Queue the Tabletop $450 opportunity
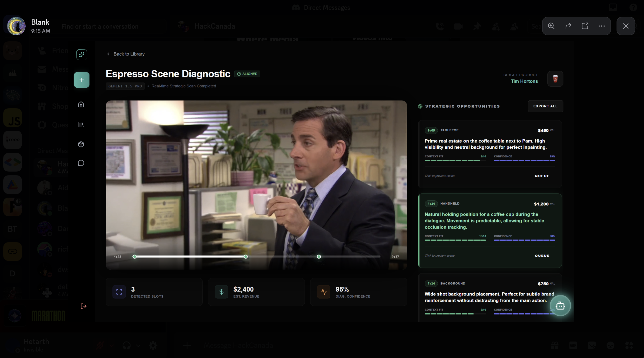 tap(542, 176)
